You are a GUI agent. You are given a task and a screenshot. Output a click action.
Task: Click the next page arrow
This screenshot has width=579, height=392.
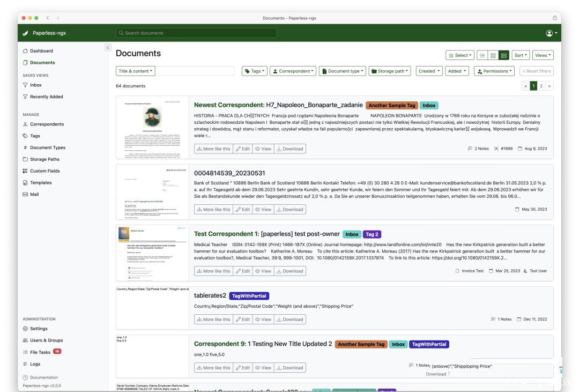coord(550,86)
